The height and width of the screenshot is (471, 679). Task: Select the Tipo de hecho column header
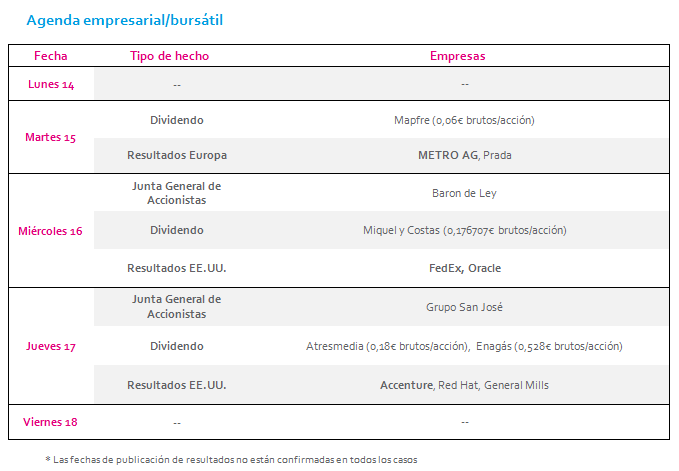[x=169, y=56]
